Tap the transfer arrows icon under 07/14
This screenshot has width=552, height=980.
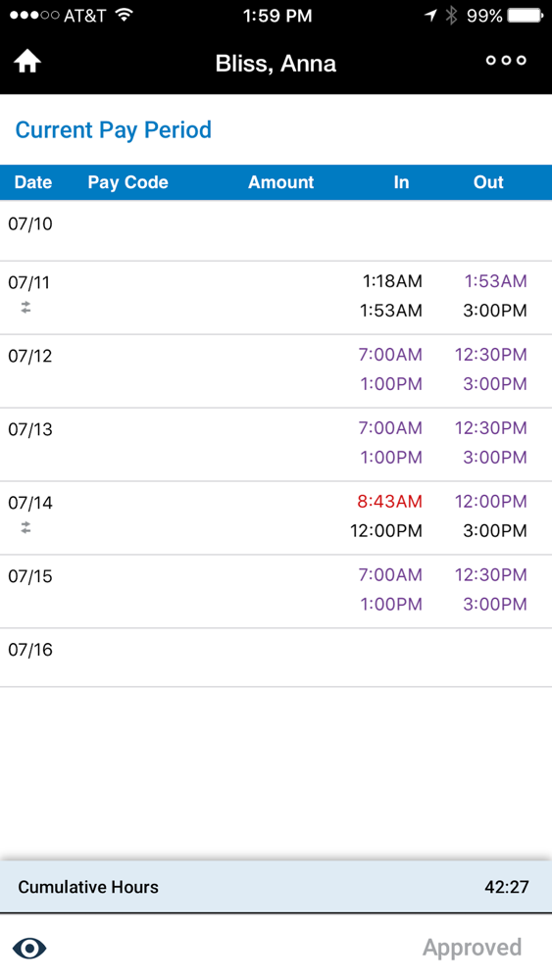tap(25, 528)
